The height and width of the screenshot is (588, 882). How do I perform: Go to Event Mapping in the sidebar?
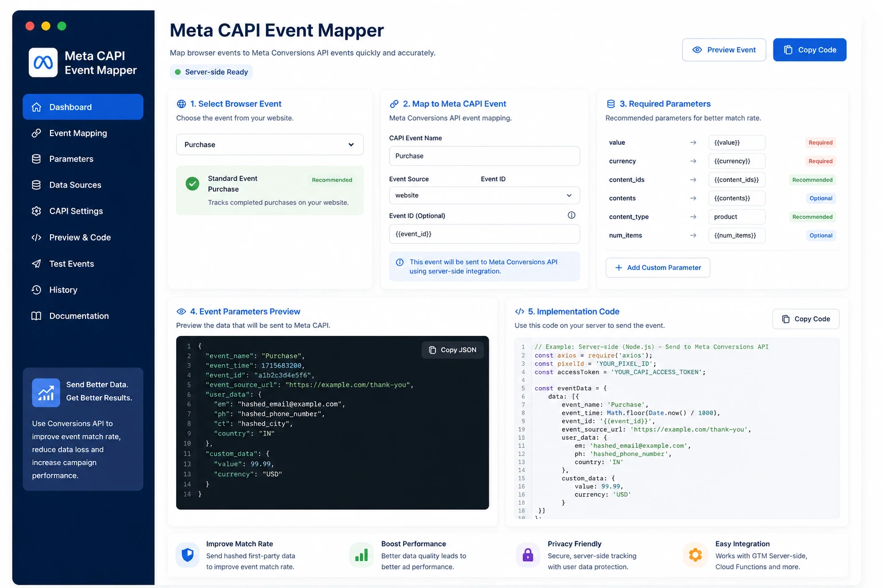click(x=83, y=133)
